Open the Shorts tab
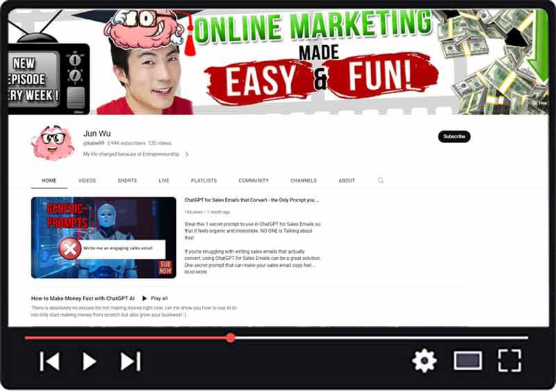This screenshot has height=392, width=556. tap(127, 181)
